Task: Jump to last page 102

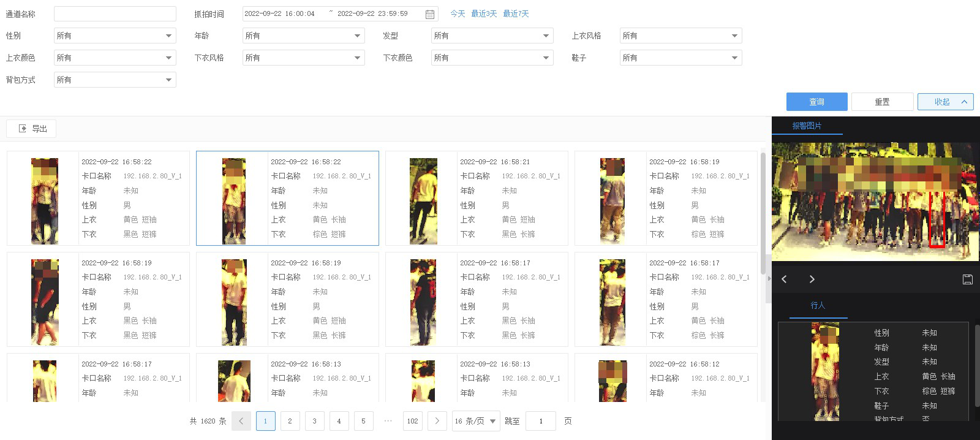Action: coord(412,421)
